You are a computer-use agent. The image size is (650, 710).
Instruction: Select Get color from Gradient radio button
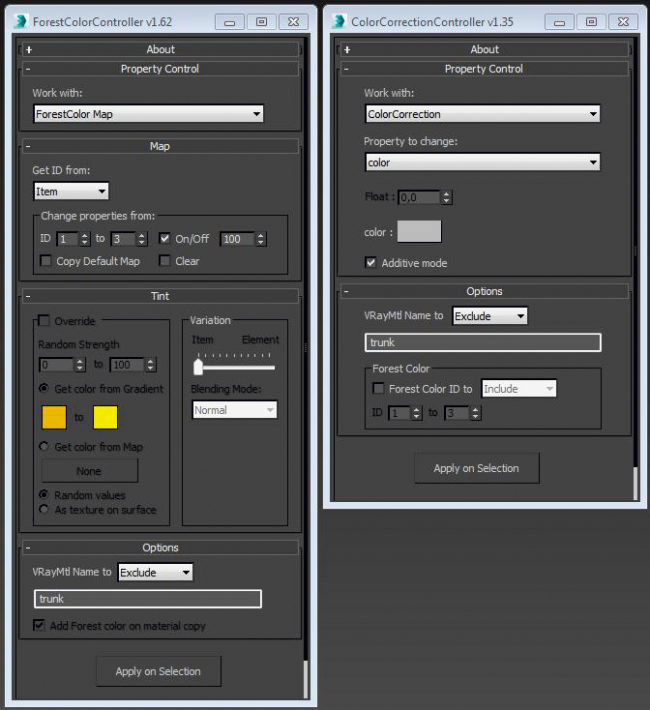(x=44, y=388)
